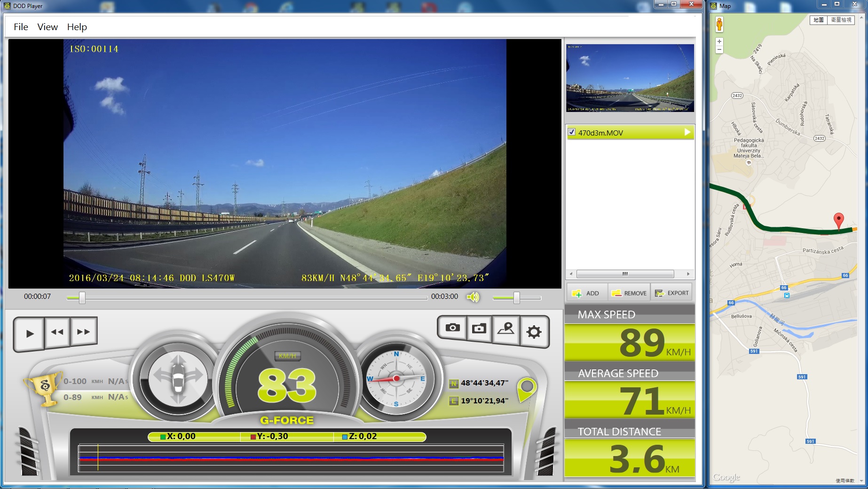Zoom out on the map

coord(719,49)
